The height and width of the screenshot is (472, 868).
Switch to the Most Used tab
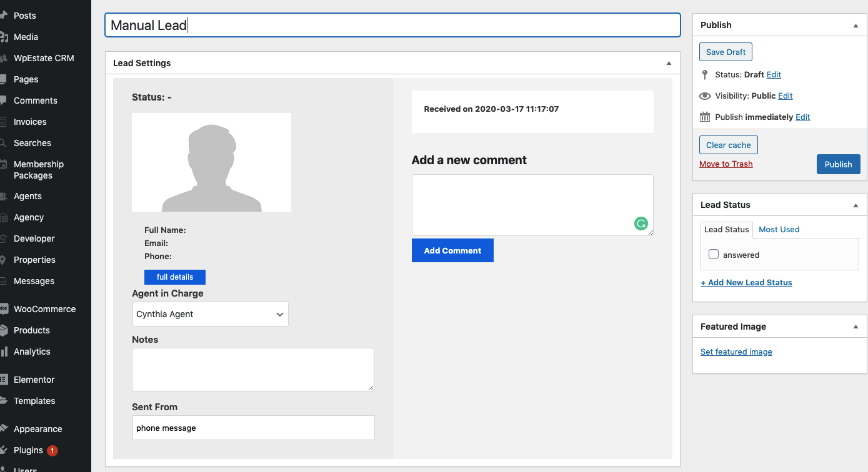[x=779, y=229]
